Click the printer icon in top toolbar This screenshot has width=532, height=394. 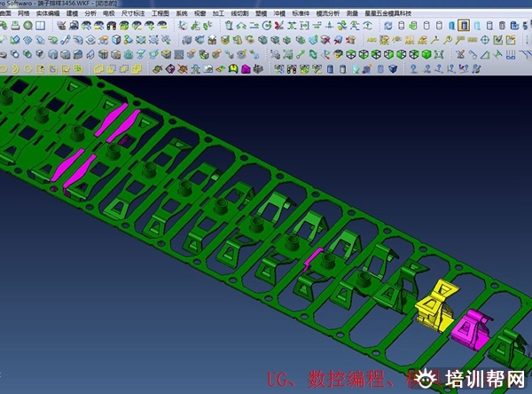click(14, 26)
